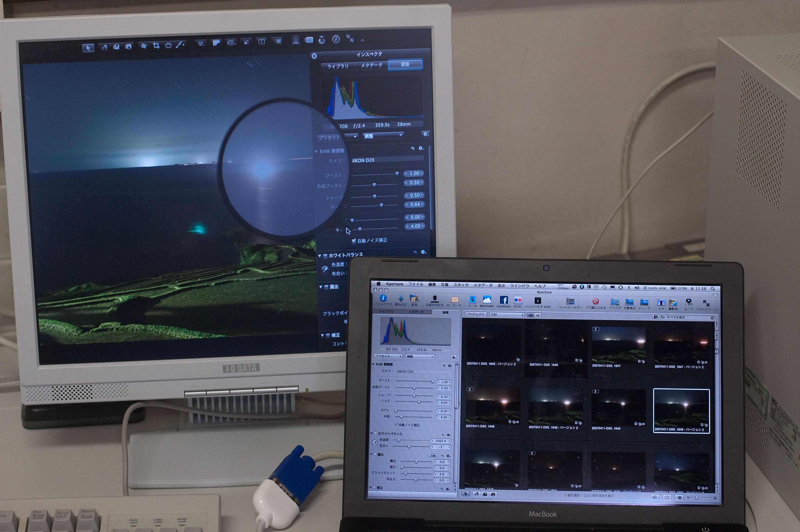Image resolution: width=800 pixels, height=532 pixels.
Task: Select the Straighten tool on external monitor toolbar
Action: point(143,46)
